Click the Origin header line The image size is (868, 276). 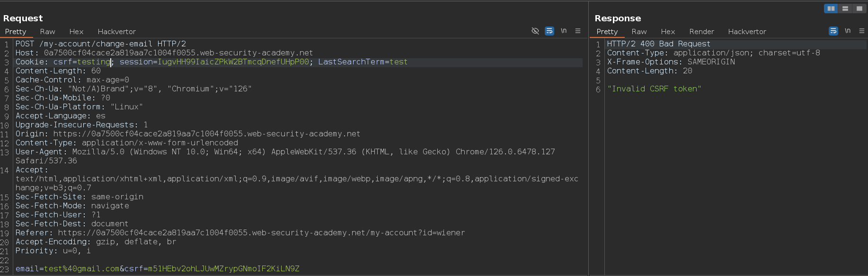(x=188, y=134)
